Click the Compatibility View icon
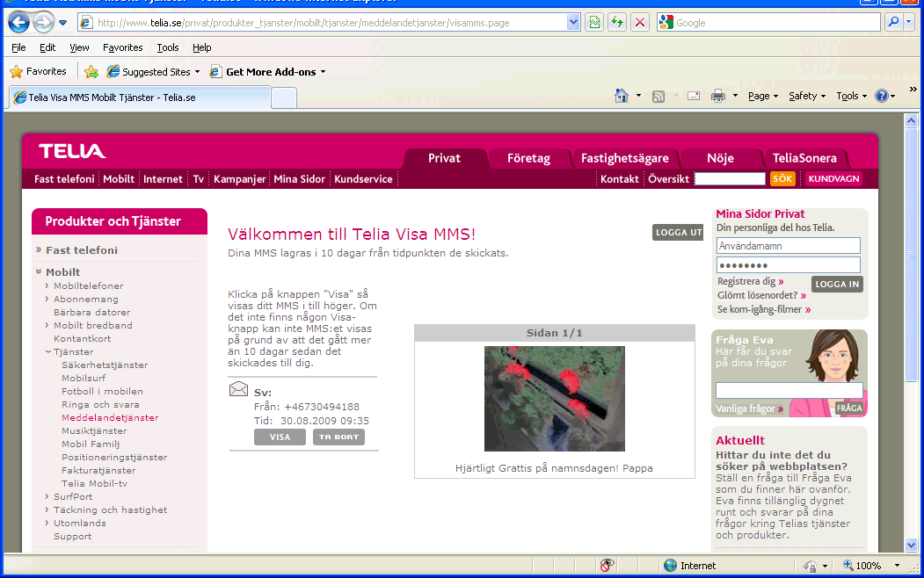The height and width of the screenshot is (578, 924). click(x=594, y=22)
